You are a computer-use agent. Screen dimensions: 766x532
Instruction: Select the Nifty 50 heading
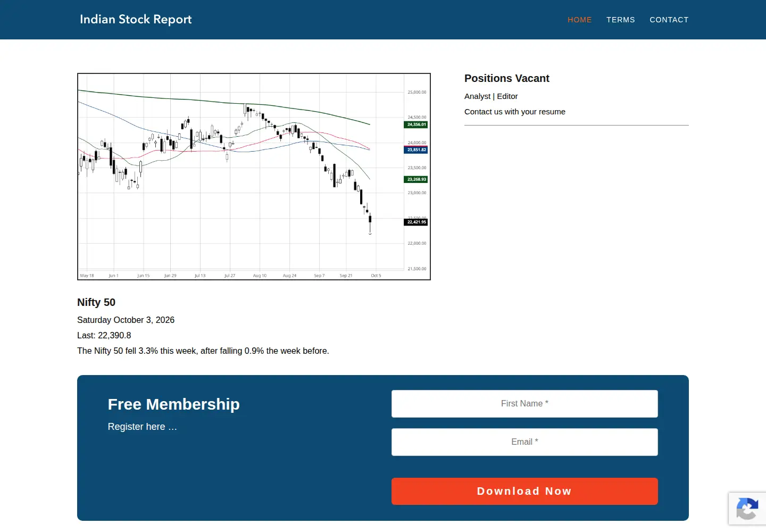[96, 302]
